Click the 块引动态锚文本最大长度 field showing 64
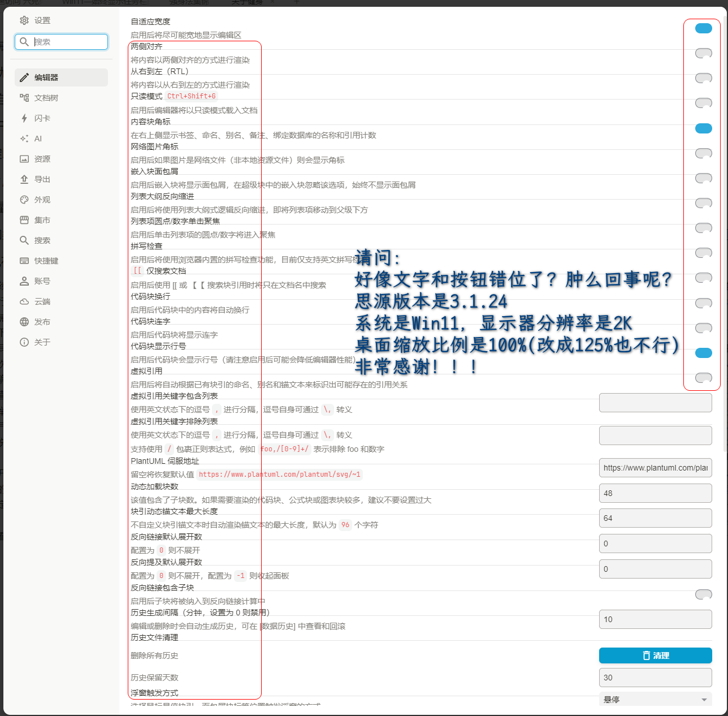728x716 pixels. [656, 518]
